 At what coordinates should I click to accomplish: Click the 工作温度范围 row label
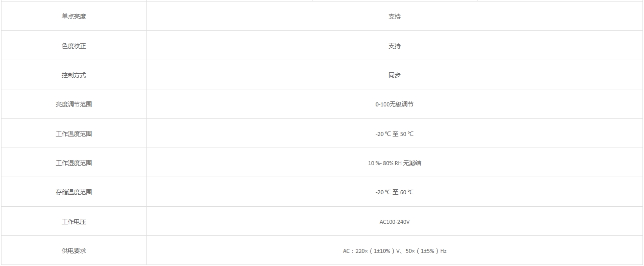(74, 134)
